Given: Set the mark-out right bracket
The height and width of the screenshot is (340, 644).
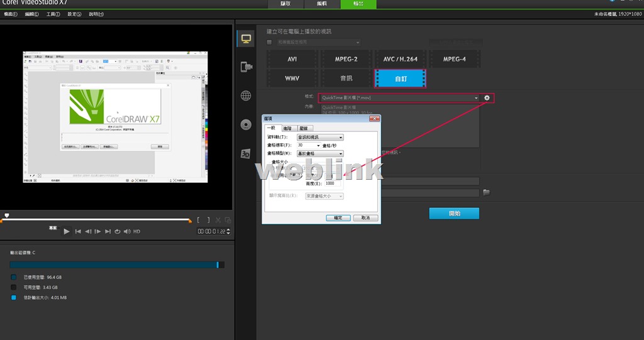Looking at the screenshot, I should pyautogui.click(x=208, y=221).
